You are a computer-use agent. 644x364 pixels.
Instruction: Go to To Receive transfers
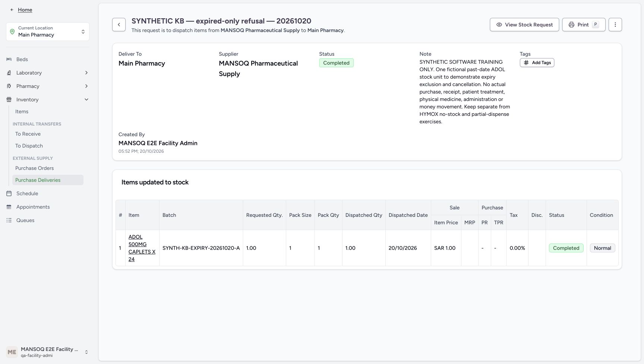(x=28, y=134)
